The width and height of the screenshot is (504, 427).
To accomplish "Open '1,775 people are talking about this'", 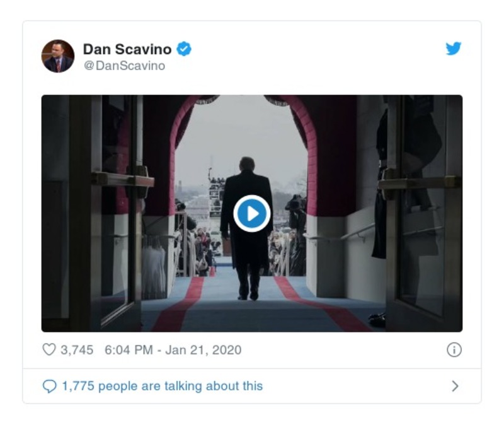I will (x=162, y=386).
